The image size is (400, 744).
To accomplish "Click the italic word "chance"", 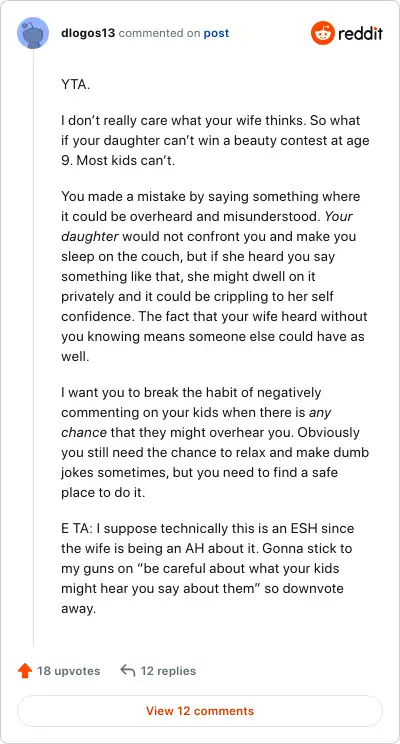I will [84, 433].
